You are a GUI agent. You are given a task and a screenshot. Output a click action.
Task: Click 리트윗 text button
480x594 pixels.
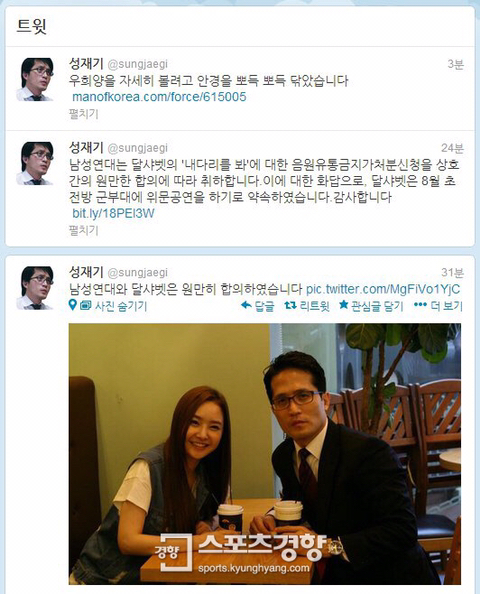coord(314,305)
